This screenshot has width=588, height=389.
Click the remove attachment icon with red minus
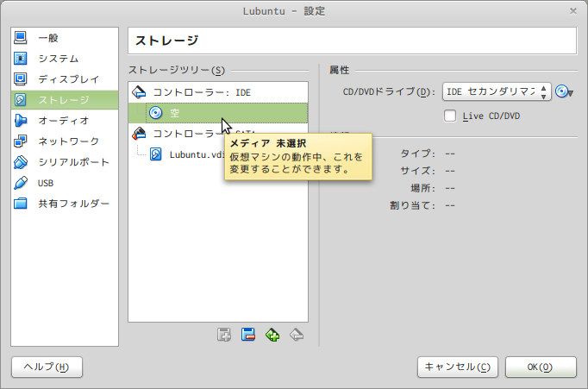(248, 335)
